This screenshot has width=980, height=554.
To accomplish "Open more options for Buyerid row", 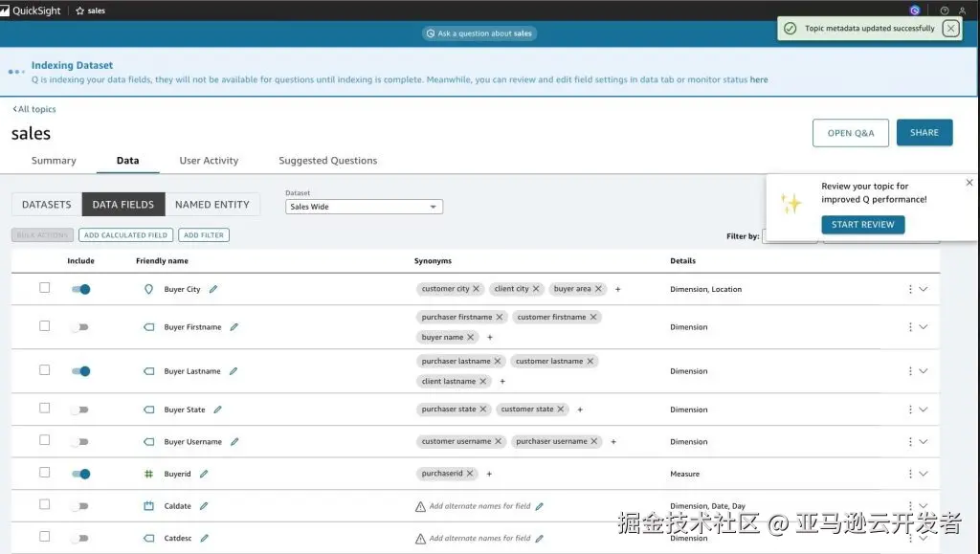I will click(x=910, y=474).
